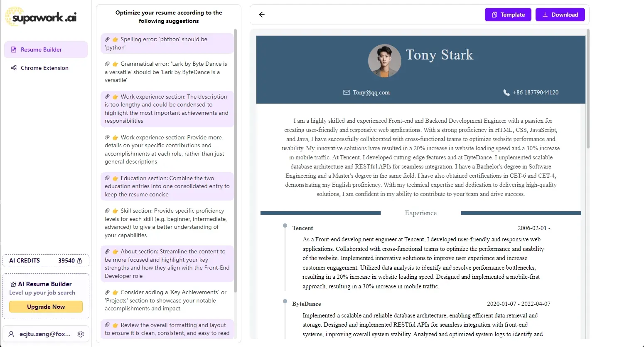
Task: Click the envelope icon in the resume header
Action: pos(346,92)
